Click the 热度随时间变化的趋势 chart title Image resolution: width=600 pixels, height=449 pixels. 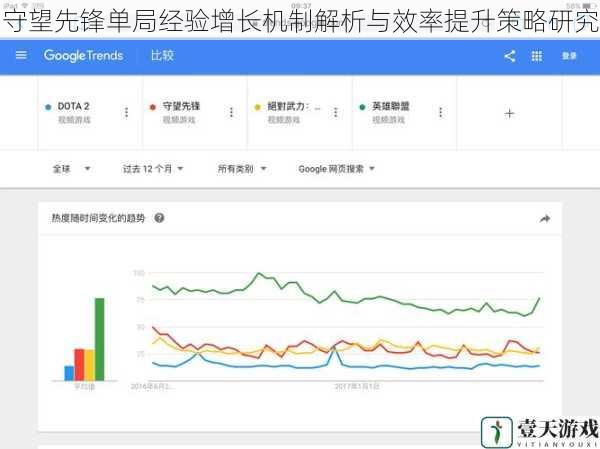click(x=98, y=218)
